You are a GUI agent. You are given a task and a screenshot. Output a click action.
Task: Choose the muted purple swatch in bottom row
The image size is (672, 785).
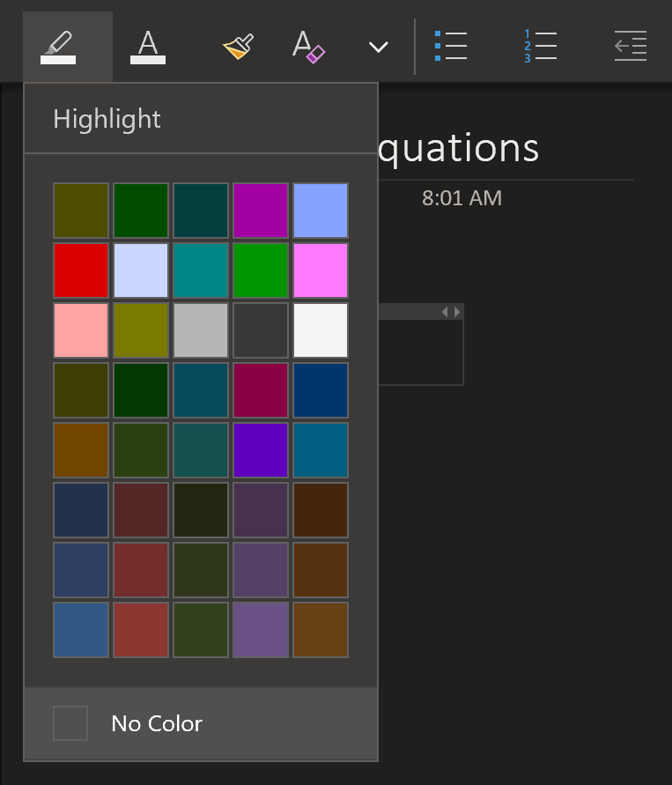coord(261,630)
